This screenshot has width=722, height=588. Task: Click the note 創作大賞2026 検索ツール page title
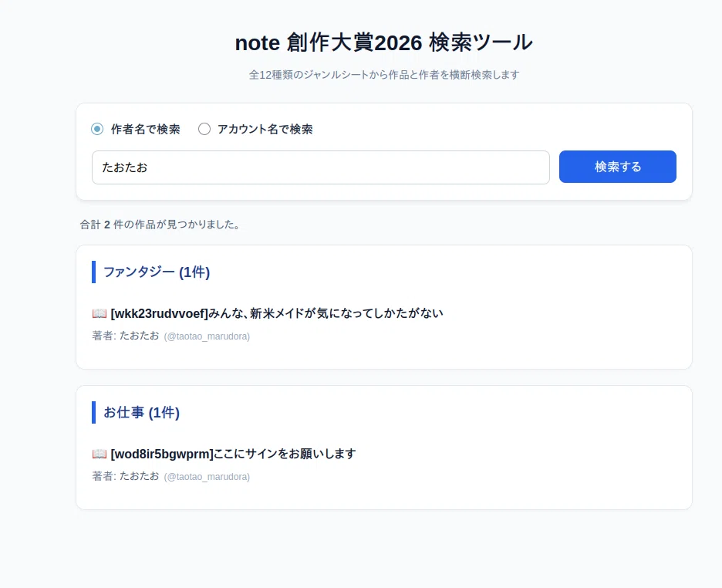click(x=383, y=42)
